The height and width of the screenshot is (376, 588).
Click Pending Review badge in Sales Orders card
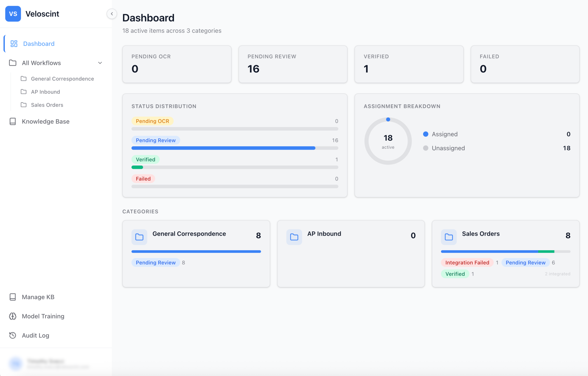tap(525, 262)
